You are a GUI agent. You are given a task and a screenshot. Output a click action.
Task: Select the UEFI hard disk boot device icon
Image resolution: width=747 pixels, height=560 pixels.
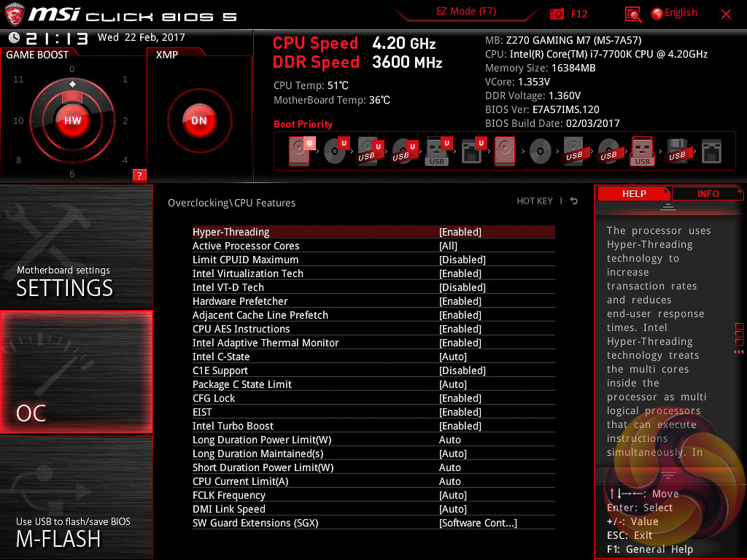point(301,151)
